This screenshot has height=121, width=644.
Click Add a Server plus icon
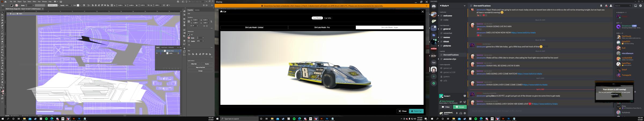434,77
